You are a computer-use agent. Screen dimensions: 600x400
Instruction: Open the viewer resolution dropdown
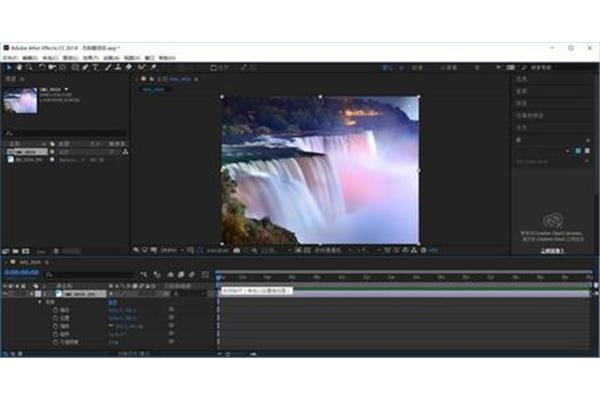coord(276,250)
